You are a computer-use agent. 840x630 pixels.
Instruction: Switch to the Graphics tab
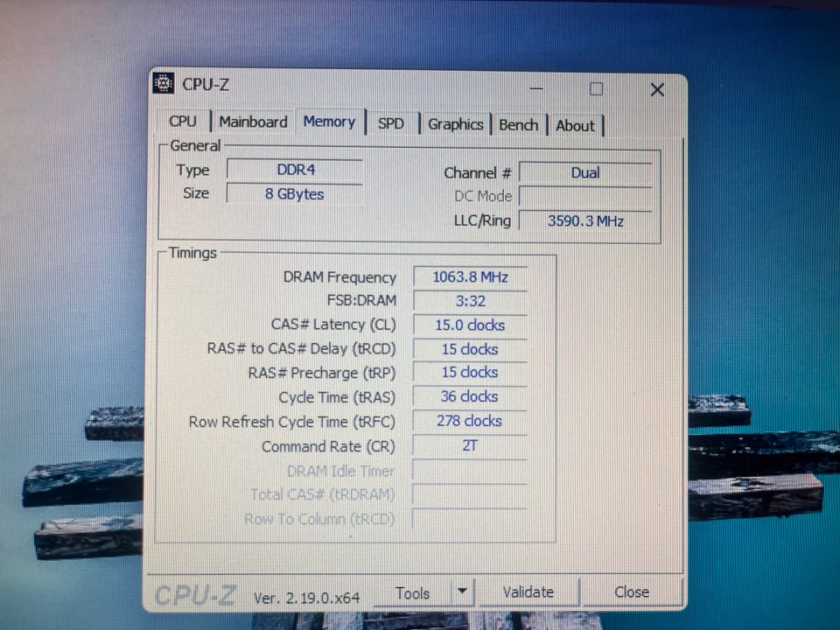click(x=455, y=124)
